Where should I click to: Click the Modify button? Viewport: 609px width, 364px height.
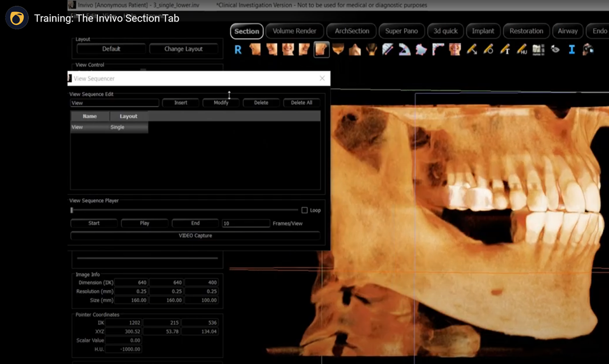coord(221,103)
